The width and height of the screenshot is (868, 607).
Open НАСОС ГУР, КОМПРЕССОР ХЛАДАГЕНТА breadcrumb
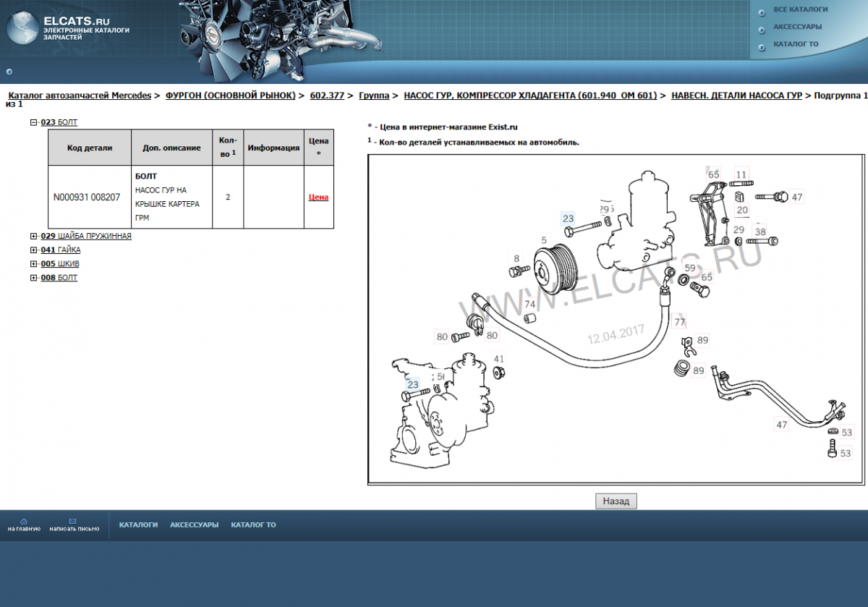[x=530, y=95]
